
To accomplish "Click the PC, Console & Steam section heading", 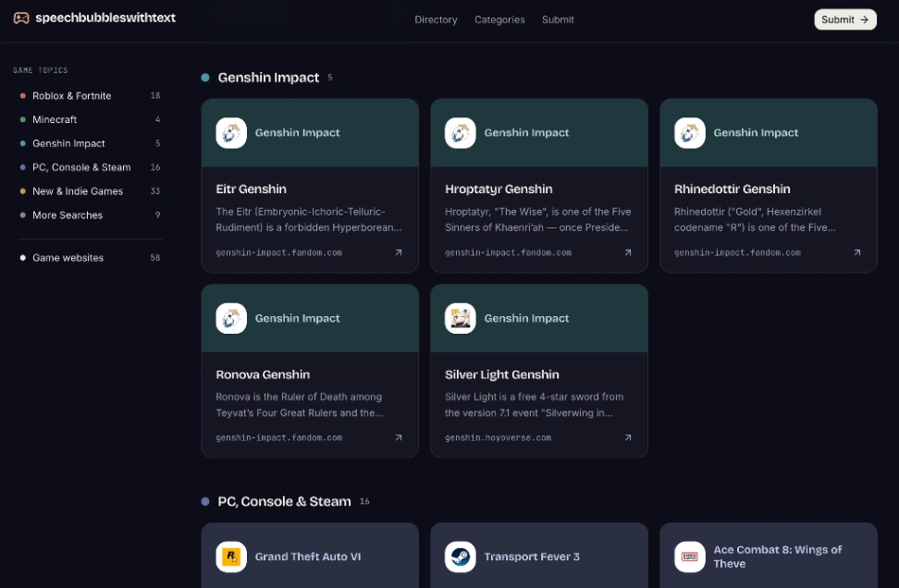I will (284, 501).
